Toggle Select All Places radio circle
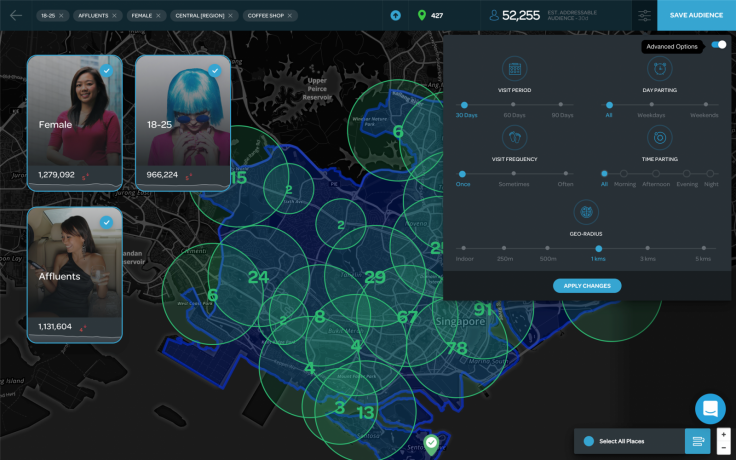 click(589, 441)
